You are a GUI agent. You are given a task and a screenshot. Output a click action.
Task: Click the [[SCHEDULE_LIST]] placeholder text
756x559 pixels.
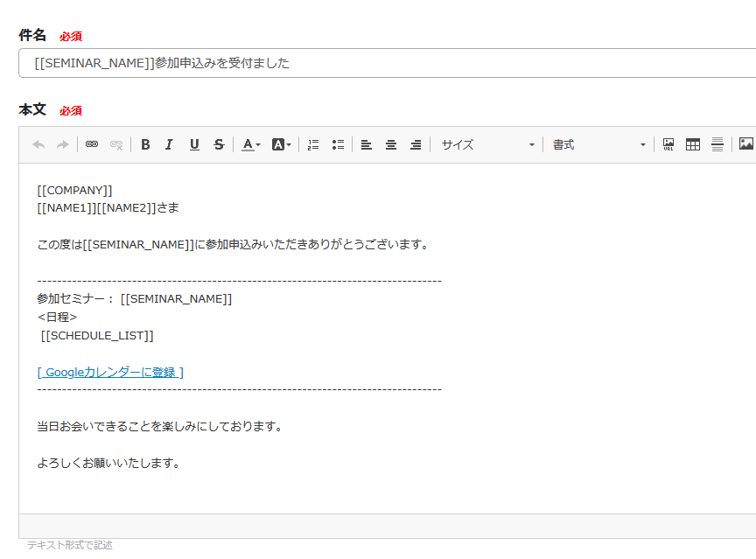[x=97, y=336]
